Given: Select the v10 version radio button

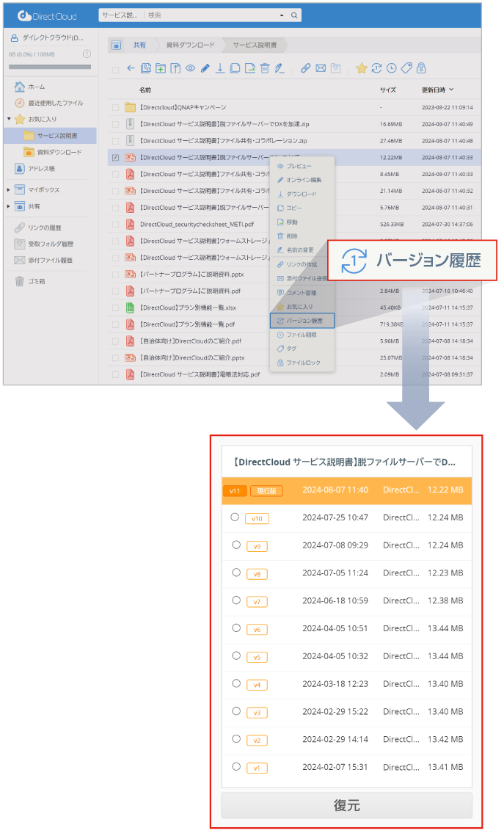Looking at the screenshot, I should point(235,517).
